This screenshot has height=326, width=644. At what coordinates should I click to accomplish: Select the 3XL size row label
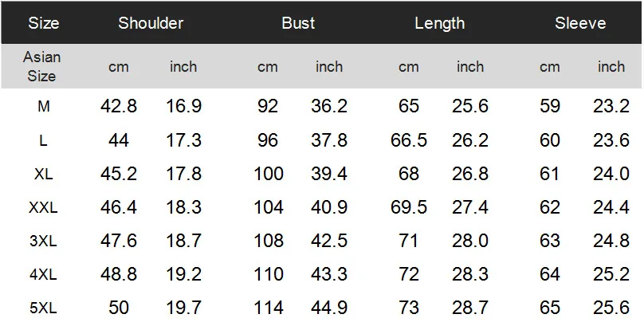43,241
